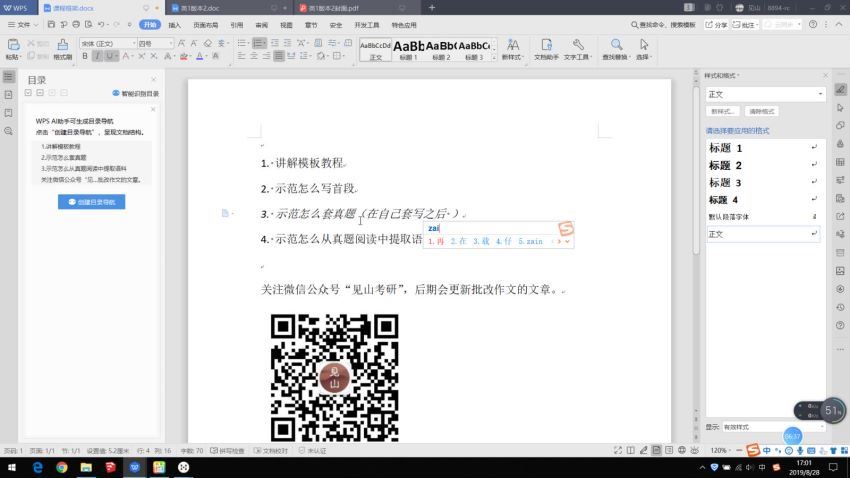Click the Paste clipboard icon
Screen dimensions: 850x478
(13, 46)
